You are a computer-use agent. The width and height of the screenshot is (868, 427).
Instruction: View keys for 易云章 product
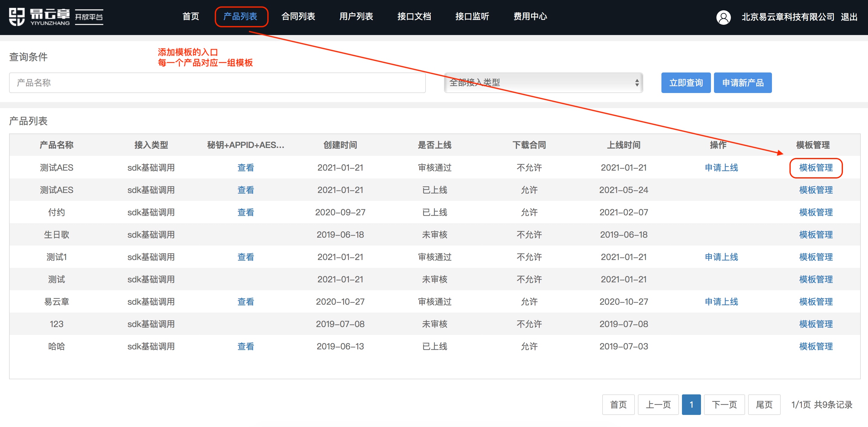point(246,302)
